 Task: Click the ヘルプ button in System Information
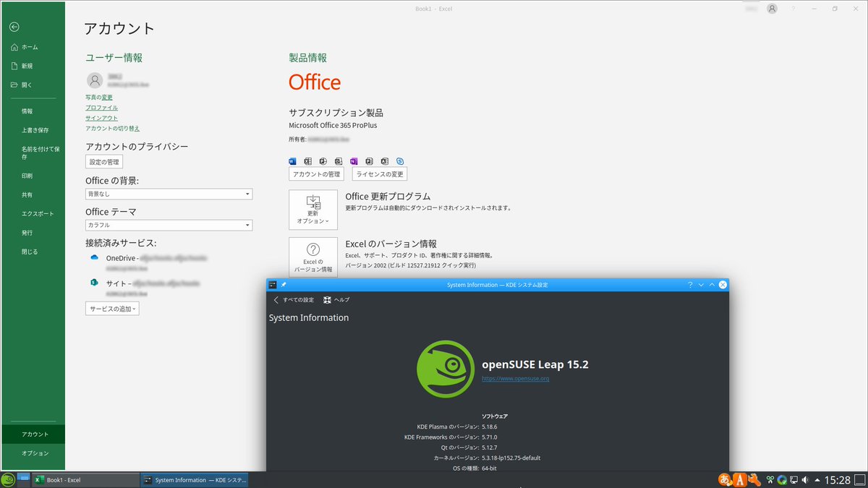click(x=336, y=299)
